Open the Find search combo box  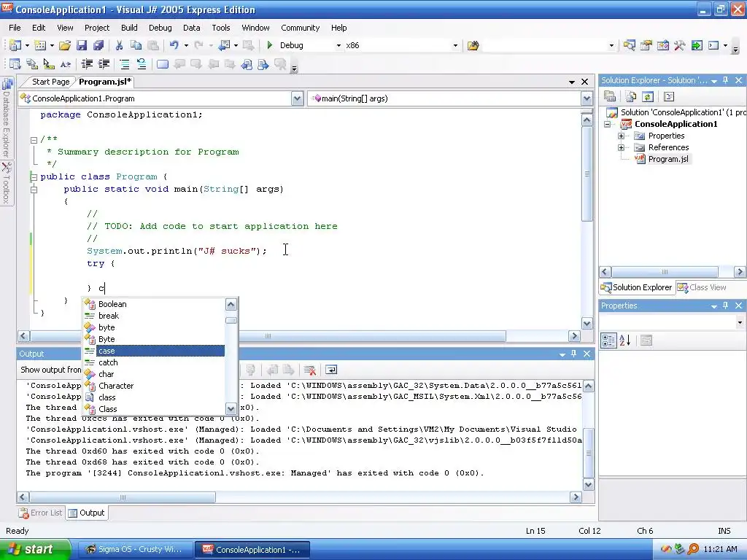549,46
